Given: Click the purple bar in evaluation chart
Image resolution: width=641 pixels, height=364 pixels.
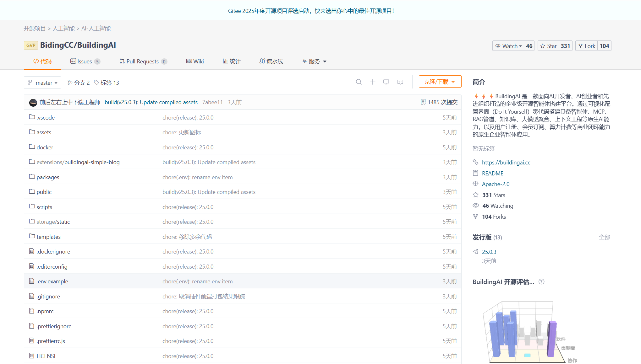Looking at the screenshot, I should (551, 339).
